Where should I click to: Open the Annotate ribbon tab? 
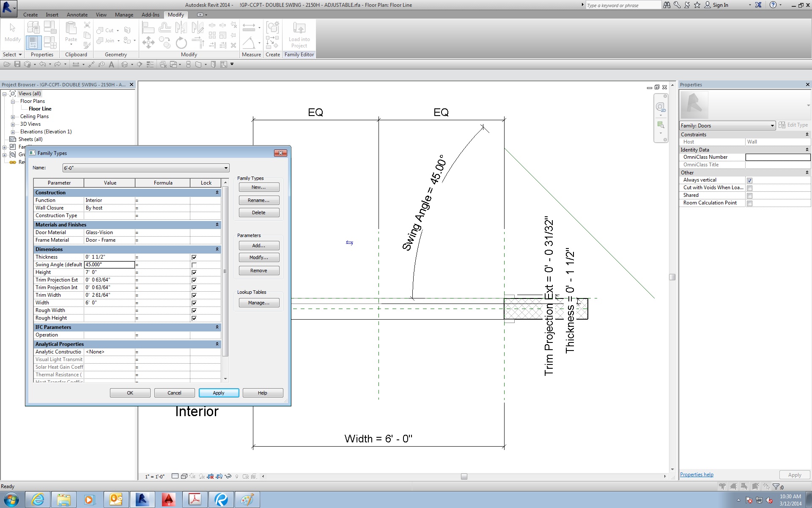pyautogui.click(x=77, y=15)
